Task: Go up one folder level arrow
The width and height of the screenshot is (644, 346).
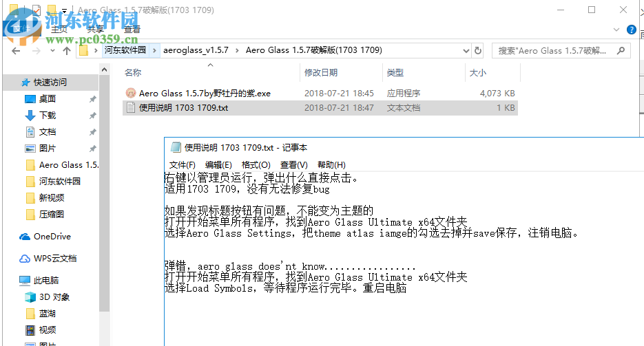Action: 67,51
